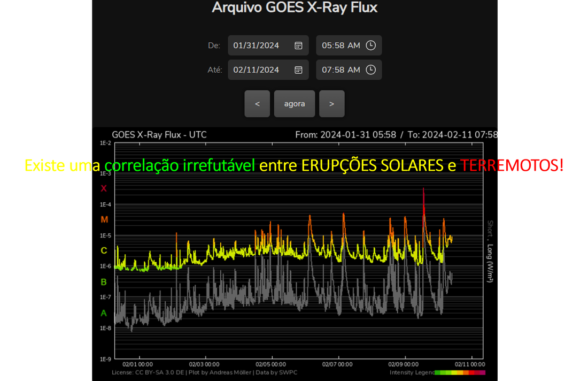Click the green B flare class label
Image resolution: width=588 pixels, height=381 pixels.
point(104,282)
